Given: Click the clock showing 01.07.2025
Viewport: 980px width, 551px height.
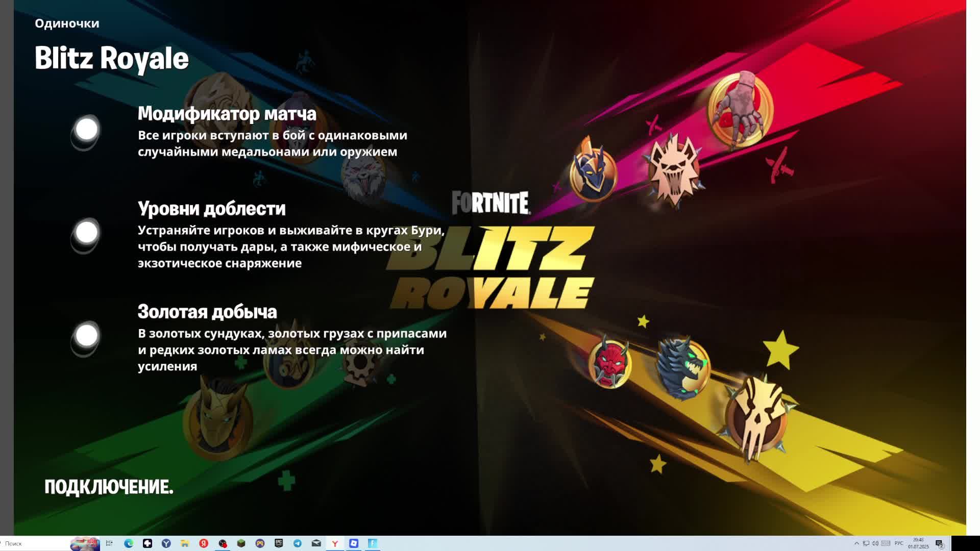Looking at the screenshot, I should [x=918, y=543].
